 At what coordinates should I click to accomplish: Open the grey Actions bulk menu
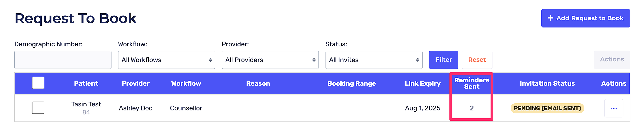pos(612,59)
